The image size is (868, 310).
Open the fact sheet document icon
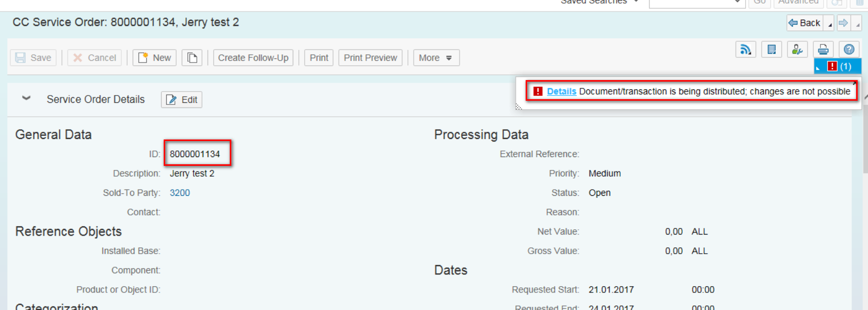click(771, 50)
